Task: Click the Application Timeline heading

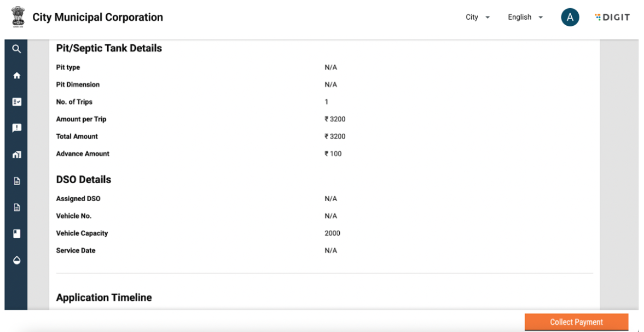Action: point(104,297)
